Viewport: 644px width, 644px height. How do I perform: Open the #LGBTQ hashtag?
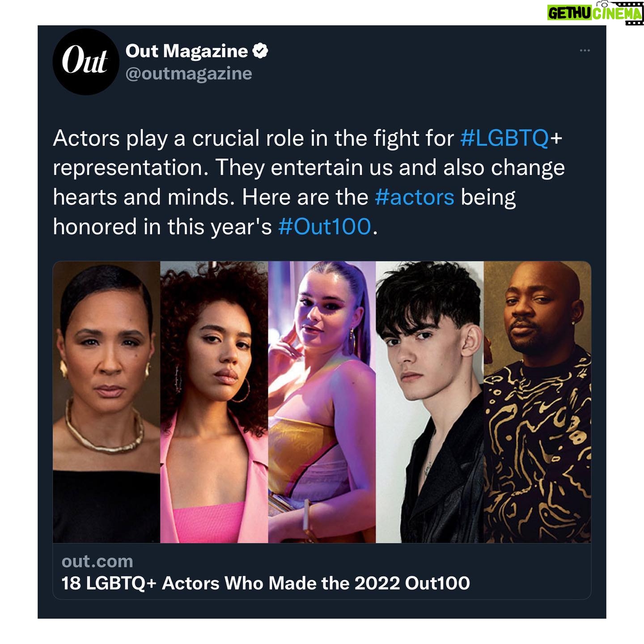click(x=504, y=138)
